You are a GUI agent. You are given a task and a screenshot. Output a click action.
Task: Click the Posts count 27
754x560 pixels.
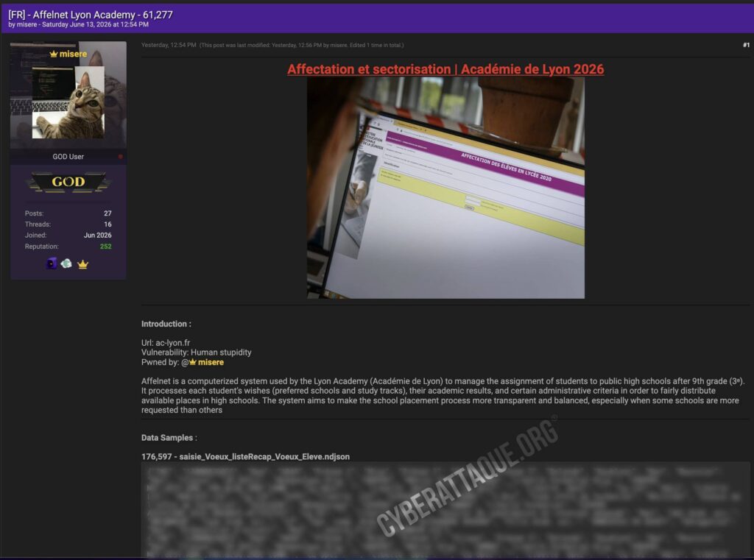(x=108, y=213)
